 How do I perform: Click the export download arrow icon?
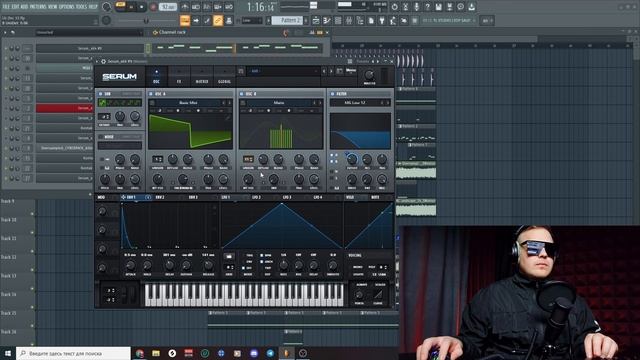pos(471,7)
